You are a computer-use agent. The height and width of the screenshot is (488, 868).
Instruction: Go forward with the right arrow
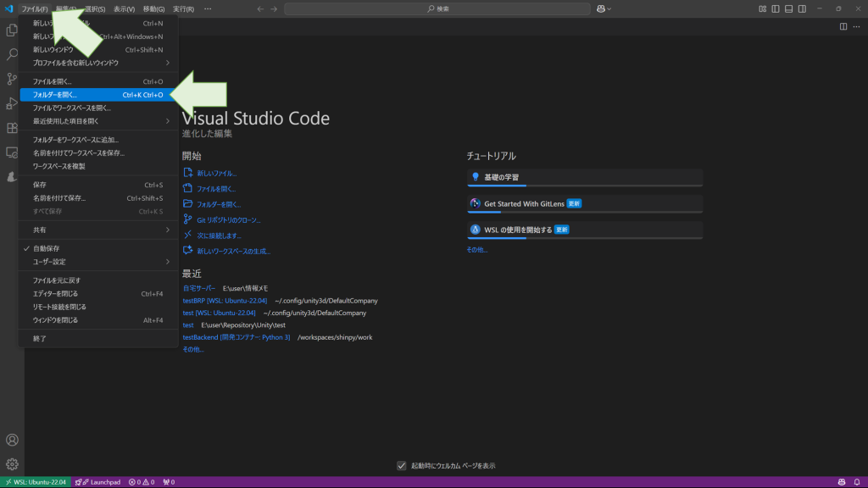pyautogui.click(x=274, y=8)
